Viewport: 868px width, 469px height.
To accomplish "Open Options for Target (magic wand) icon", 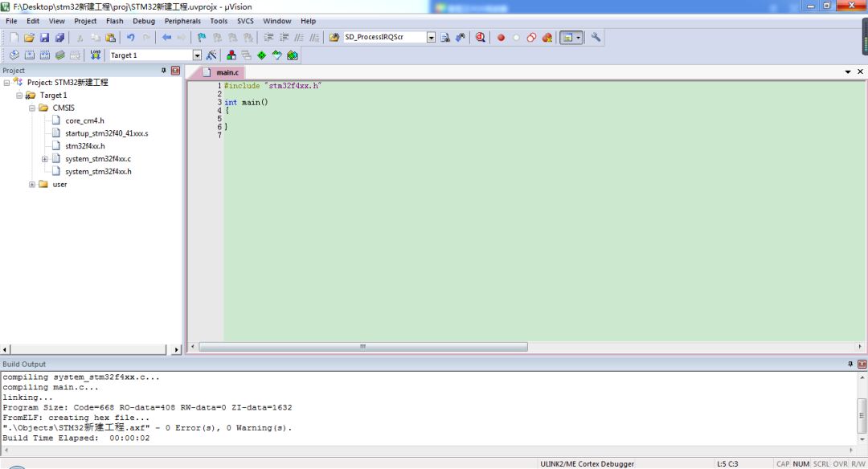I will pos(211,55).
